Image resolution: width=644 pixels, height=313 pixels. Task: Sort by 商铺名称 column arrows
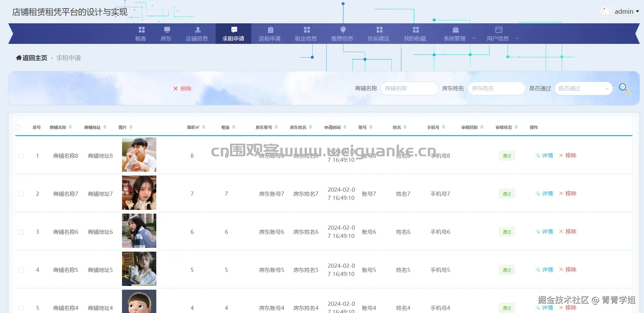[x=70, y=127]
